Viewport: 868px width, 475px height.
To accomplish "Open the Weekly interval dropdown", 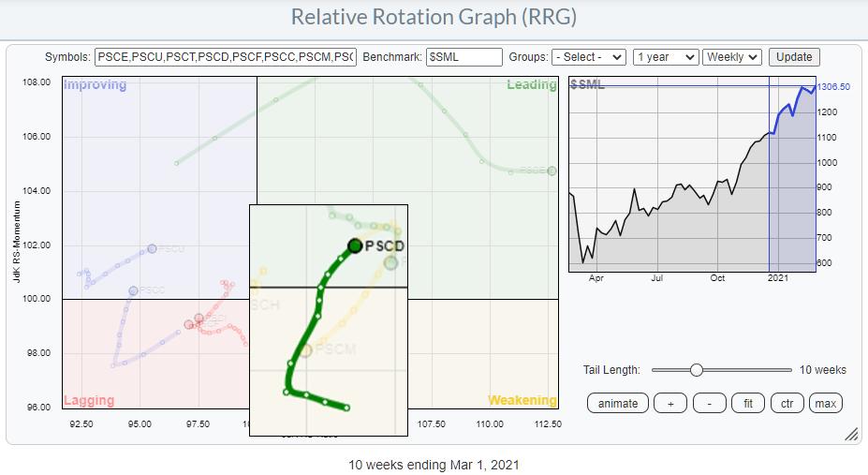I will click(x=732, y=57).
